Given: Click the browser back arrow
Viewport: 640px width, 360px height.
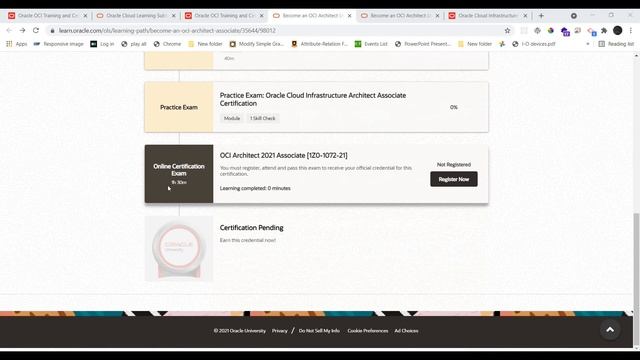Looking at the screenshot, I should [9, 30].
